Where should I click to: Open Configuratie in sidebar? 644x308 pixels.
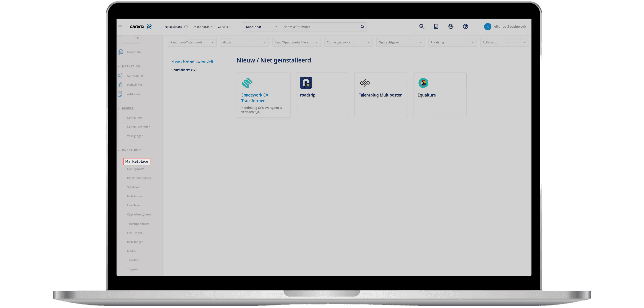(x=136, y=169)
